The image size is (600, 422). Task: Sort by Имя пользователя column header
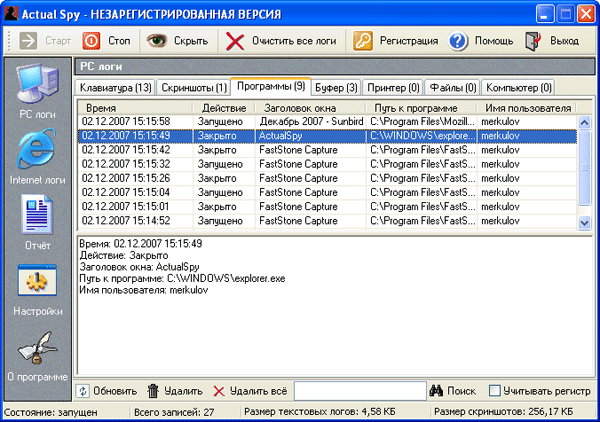pyautogui.click(x=527, y=108)
